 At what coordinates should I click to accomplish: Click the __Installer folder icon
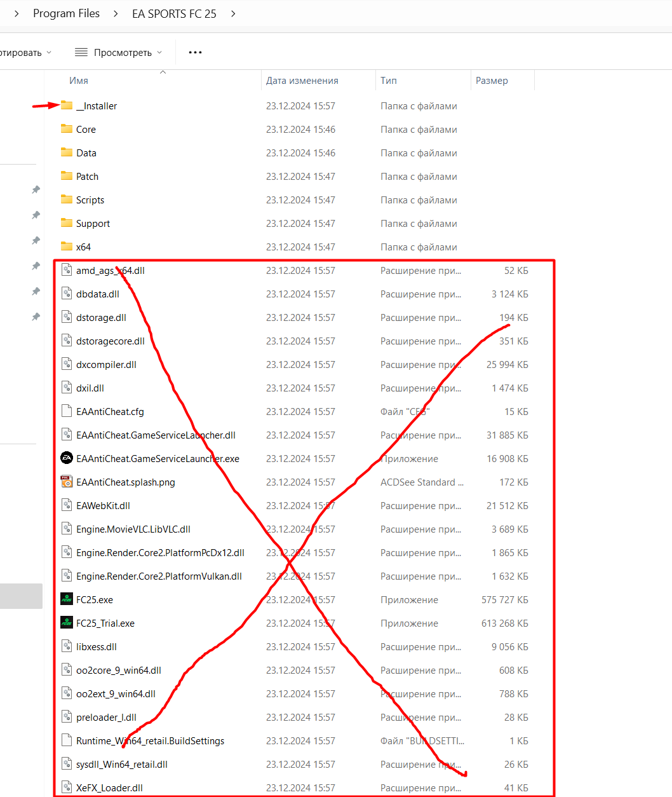click(67, 106)
